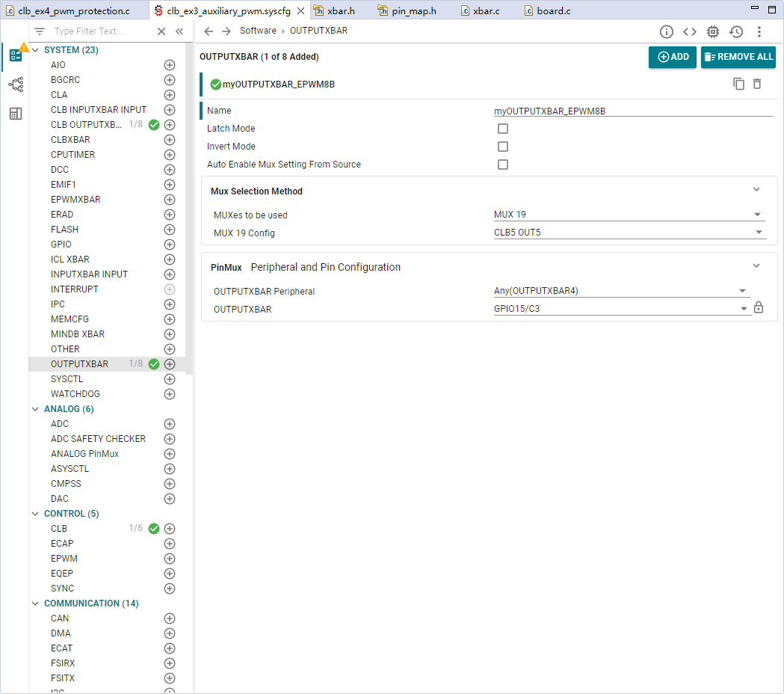Enable the Latch Mode checkbox
This screenshot has height=694, width=784.
tap(503, 129)
